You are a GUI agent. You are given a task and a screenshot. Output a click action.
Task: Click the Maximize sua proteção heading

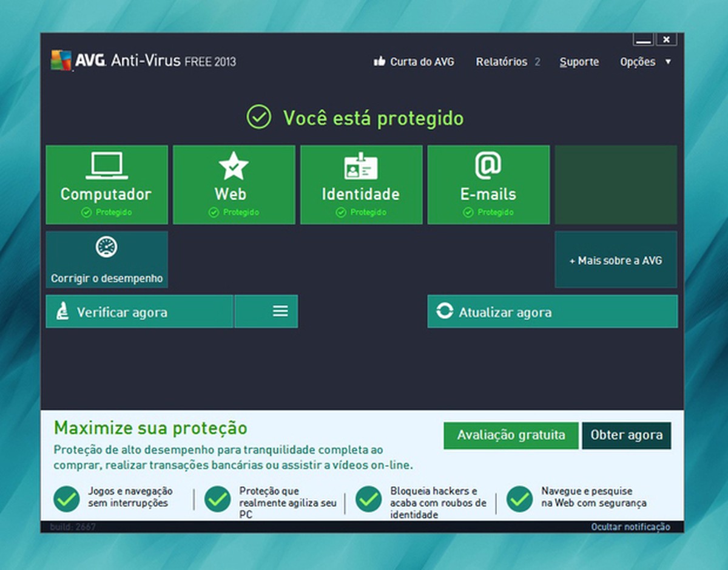[150, 428]
